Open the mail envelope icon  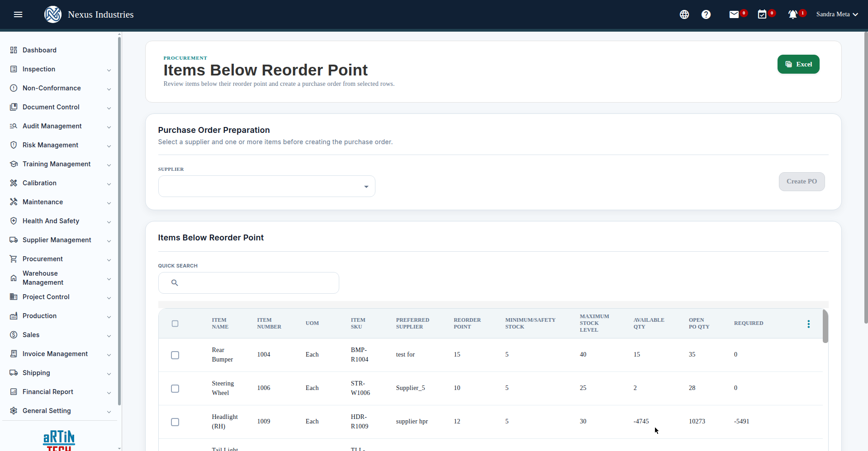(734, 14)
